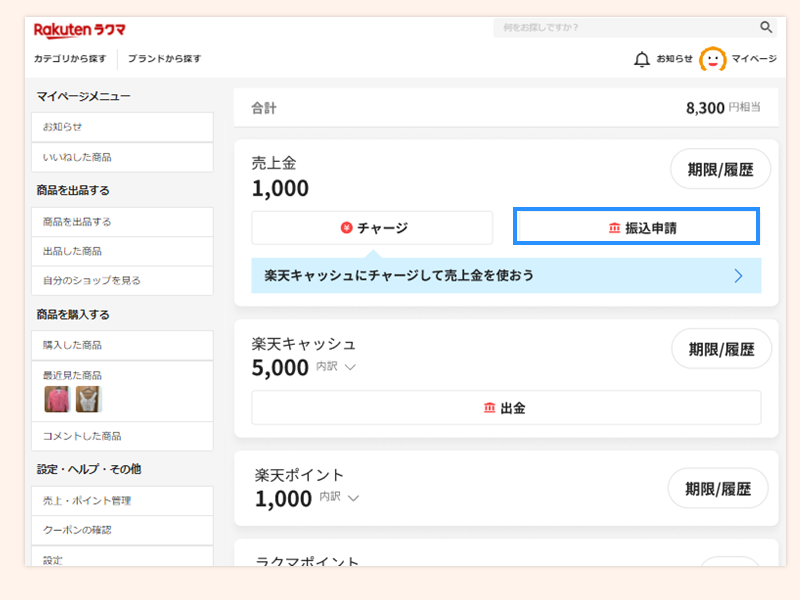Open クーポンの確認 in the sidebar

point(122,530)
